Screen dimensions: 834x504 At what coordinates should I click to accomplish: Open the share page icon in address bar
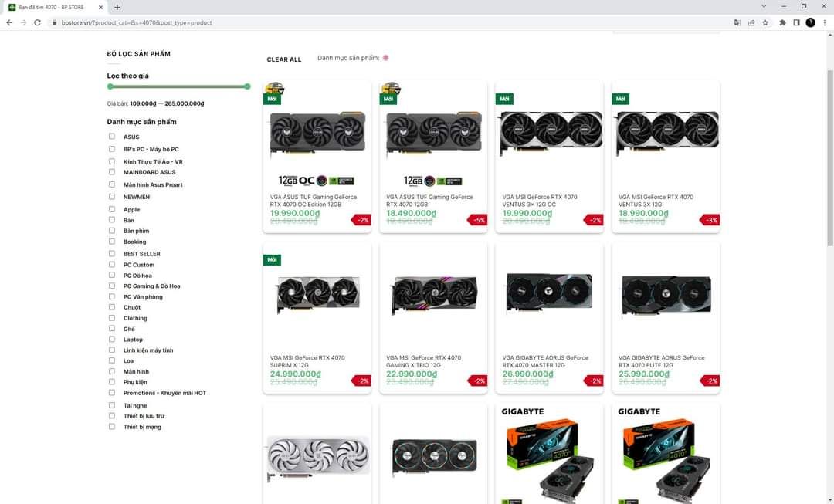click(x=751, y=23)
